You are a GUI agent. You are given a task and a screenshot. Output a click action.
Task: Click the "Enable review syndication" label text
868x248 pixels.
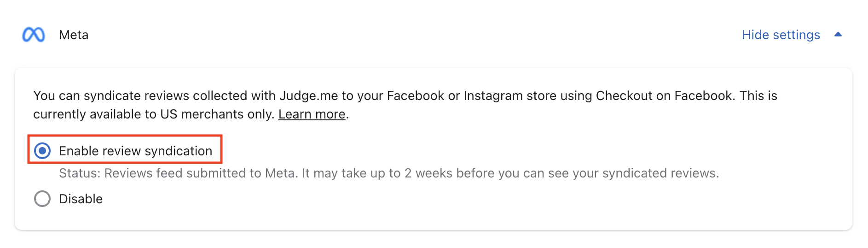point(135,151)
